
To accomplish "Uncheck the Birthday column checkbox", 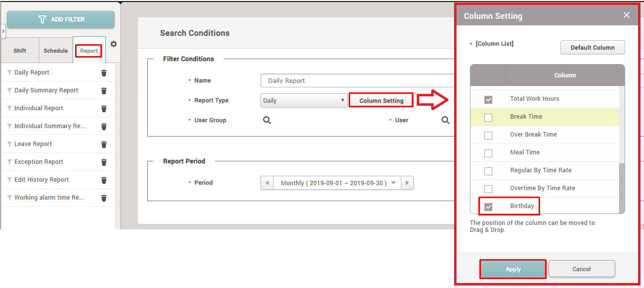I will 488,207.
